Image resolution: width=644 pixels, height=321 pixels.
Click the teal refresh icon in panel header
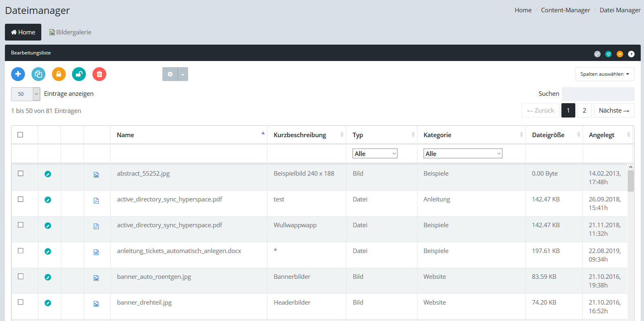tap(608, 54)
